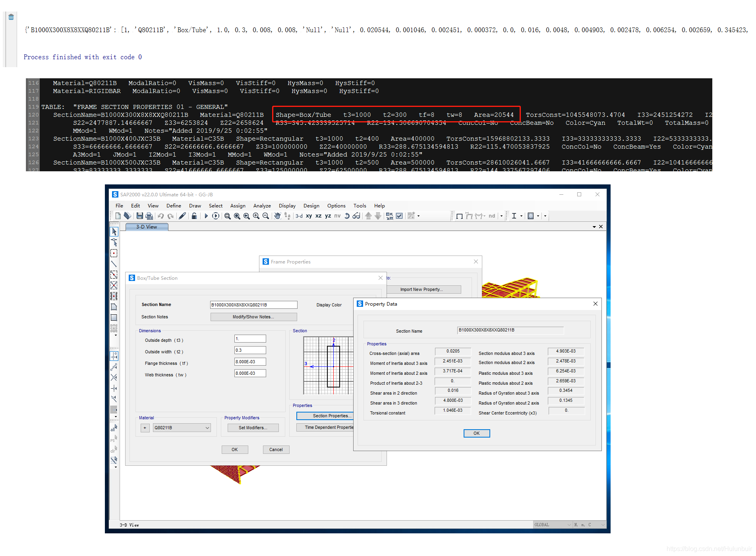Click Section Properties button
This screenshot has height=556, width=756.
click(x=325, y=416)
